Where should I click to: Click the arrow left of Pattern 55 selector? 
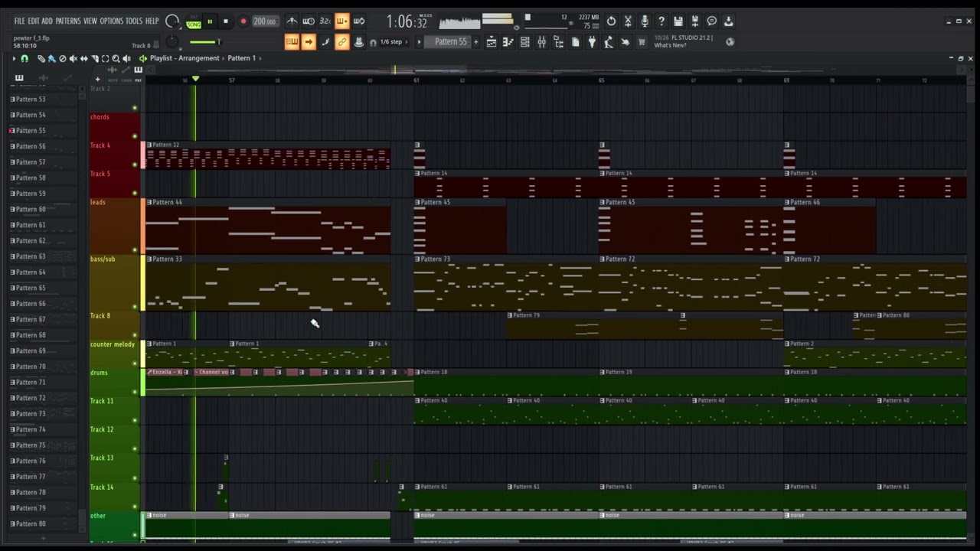tap(419, 42)
